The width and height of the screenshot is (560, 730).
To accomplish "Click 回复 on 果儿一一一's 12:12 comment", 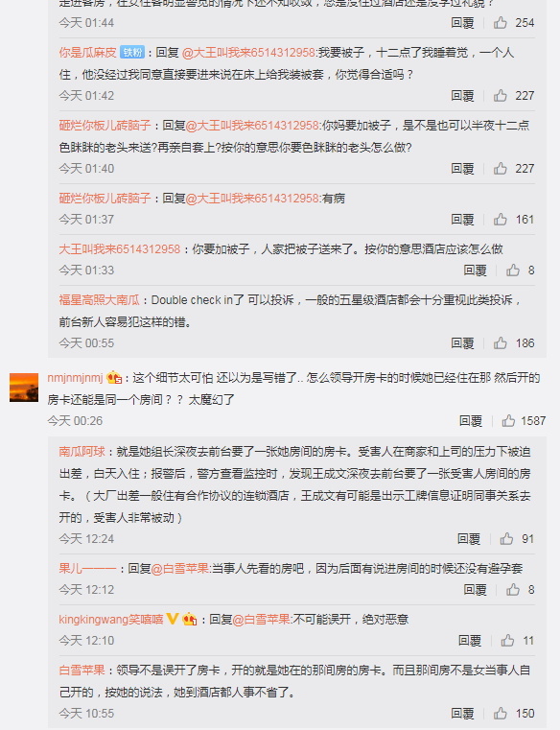I will coord(475,590).
